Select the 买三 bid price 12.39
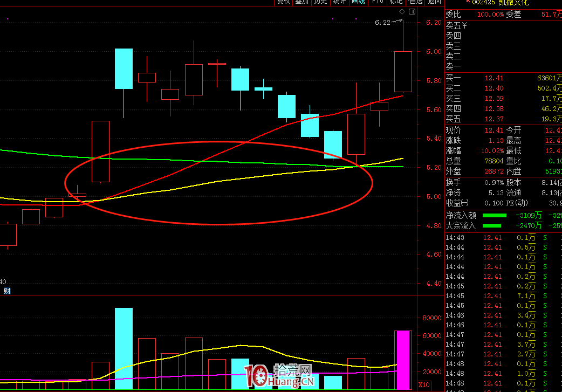The width and height of the screenshot is (562, 392). pos(494,99)
